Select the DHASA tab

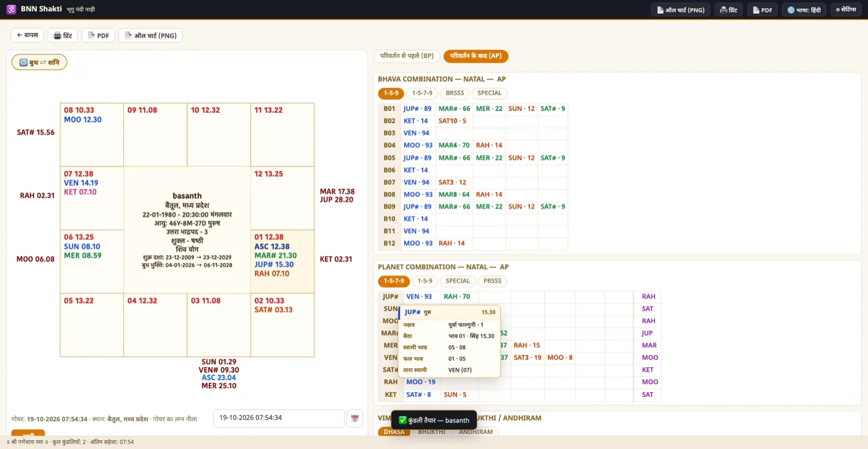coord(394,432)
